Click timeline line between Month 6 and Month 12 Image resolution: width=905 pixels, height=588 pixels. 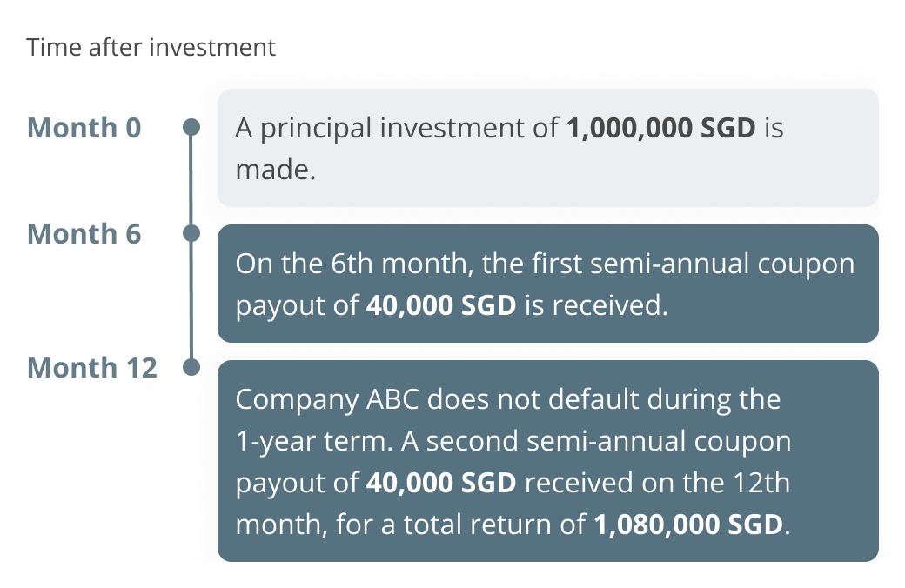[x=191, y=300]
